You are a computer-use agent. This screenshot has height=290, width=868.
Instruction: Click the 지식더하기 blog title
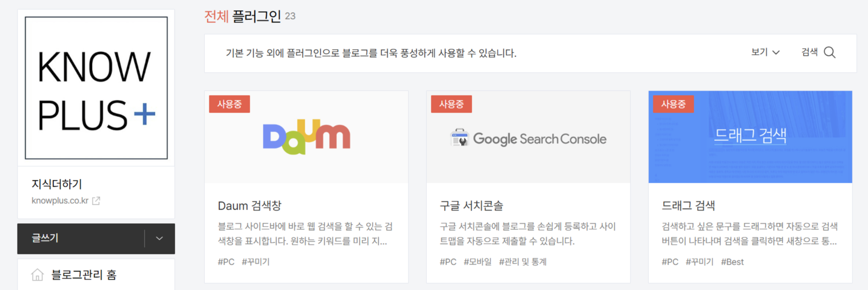(57, 184)
